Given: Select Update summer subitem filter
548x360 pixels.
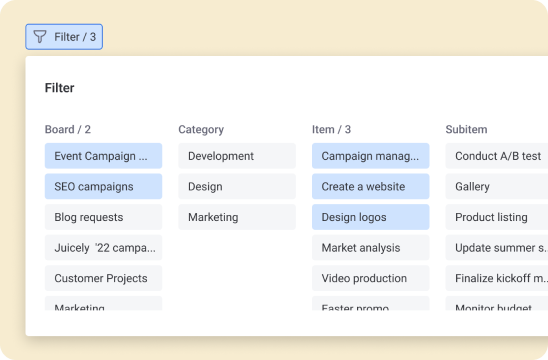Looking at the screenshot, I should [x=497, y=247].
